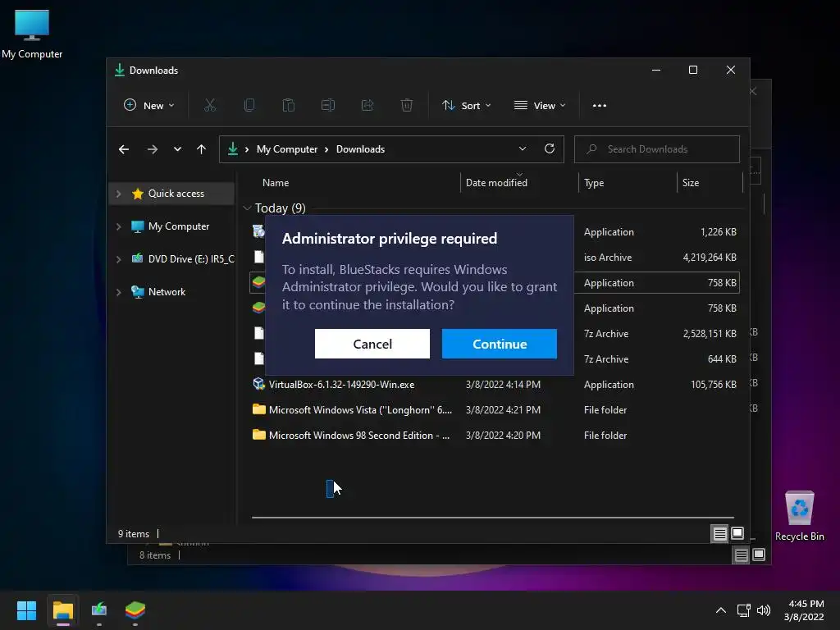Screen dimensions: 840x630
Task: Go up one folder level
Action: [201, 149]
